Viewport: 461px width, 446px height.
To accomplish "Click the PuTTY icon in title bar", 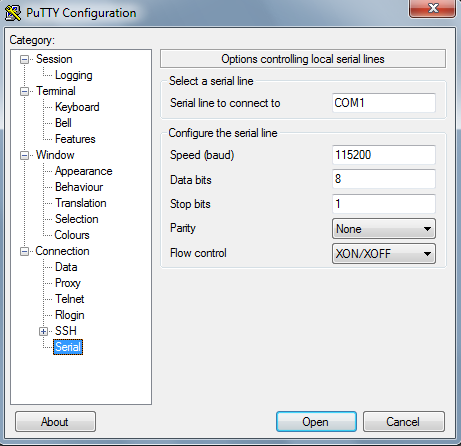I will (x=13, y=13).
